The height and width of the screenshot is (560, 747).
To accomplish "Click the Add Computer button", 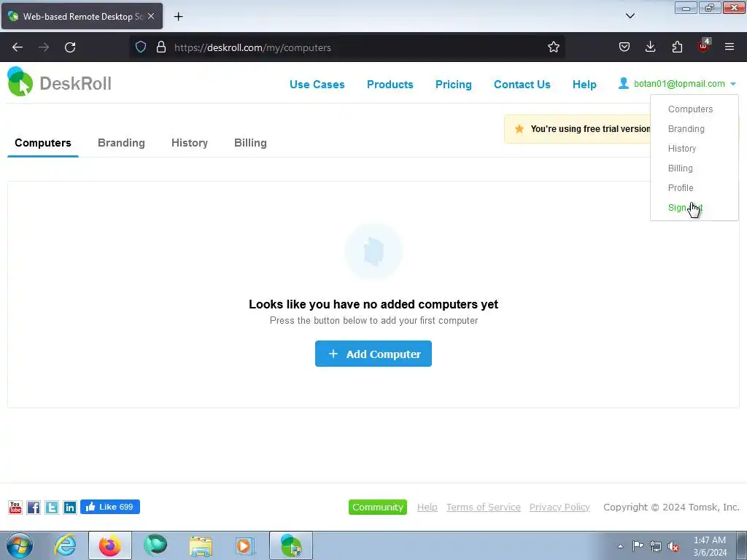I will click(373, 354).
